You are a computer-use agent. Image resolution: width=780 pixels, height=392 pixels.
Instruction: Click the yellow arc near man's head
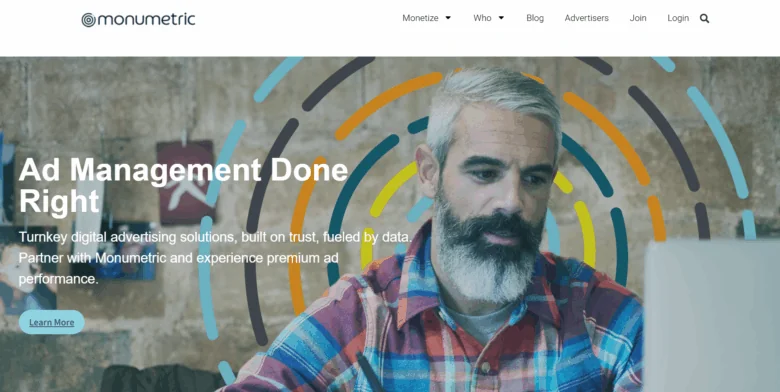[393, 189]
